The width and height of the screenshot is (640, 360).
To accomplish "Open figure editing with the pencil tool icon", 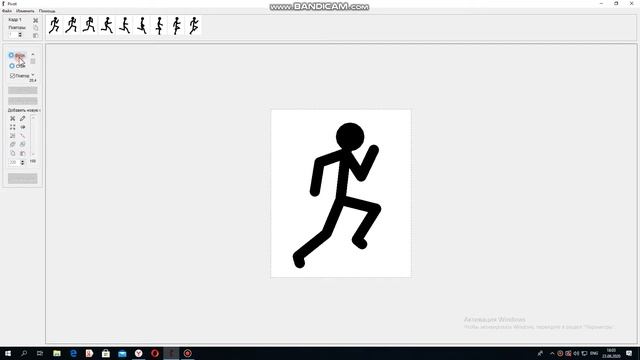I will pos(22,118).
